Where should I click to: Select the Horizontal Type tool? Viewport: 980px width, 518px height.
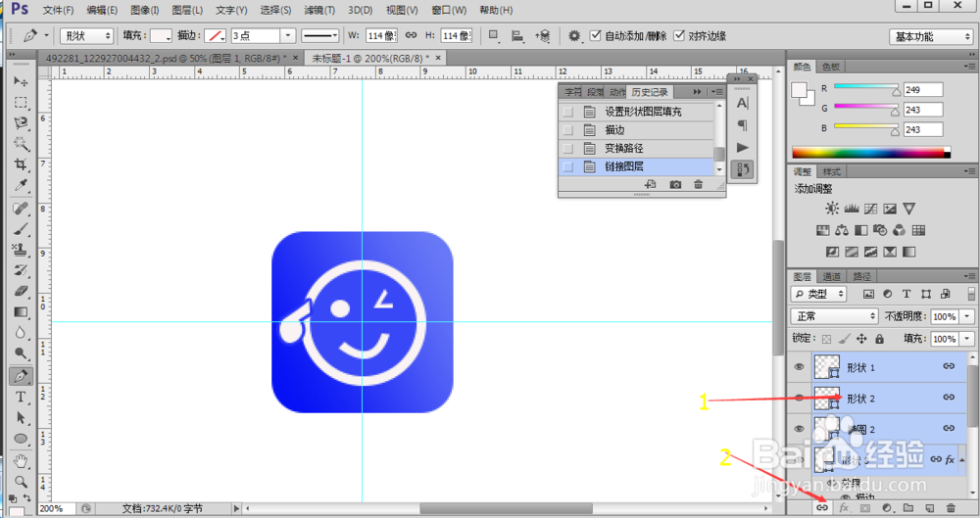click(21, 397)
